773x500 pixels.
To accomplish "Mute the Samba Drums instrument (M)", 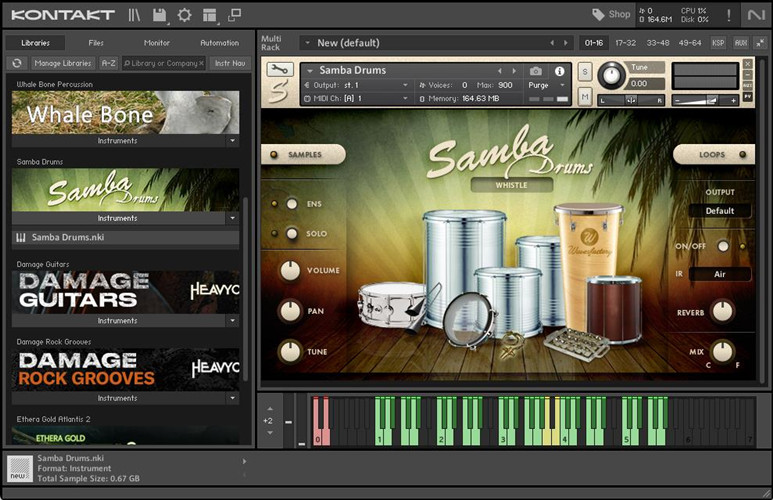I will pyautogui.click(x=584, y=97).
